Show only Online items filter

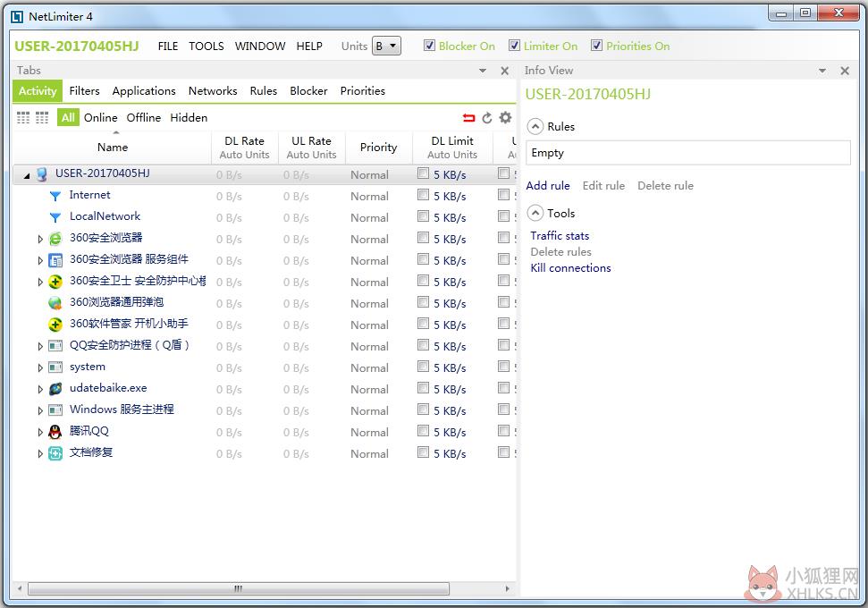(100, 117)
